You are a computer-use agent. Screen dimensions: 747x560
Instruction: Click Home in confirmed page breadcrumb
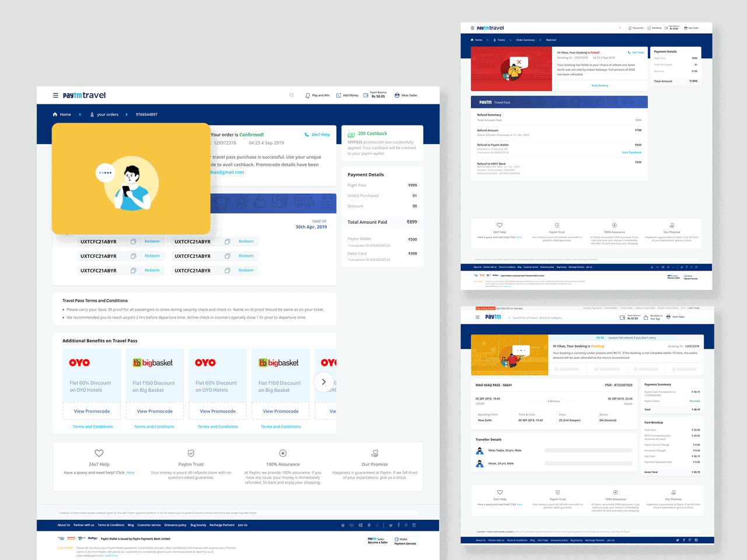tap(62, 114)
